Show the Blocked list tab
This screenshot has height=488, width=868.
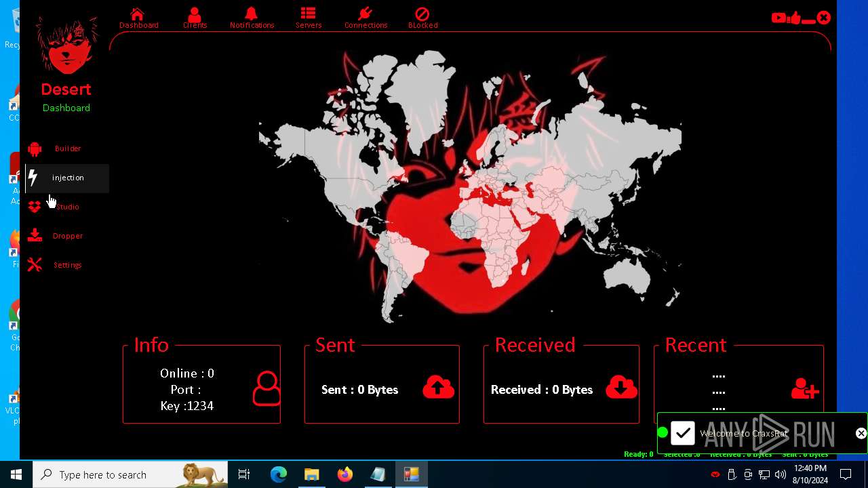422,18
